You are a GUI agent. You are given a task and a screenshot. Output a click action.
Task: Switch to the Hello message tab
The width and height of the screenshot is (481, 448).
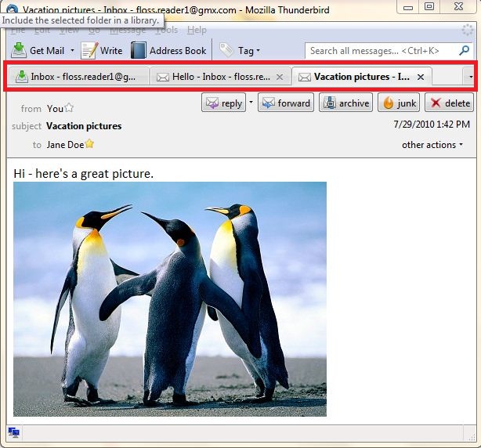pos(215,77)
